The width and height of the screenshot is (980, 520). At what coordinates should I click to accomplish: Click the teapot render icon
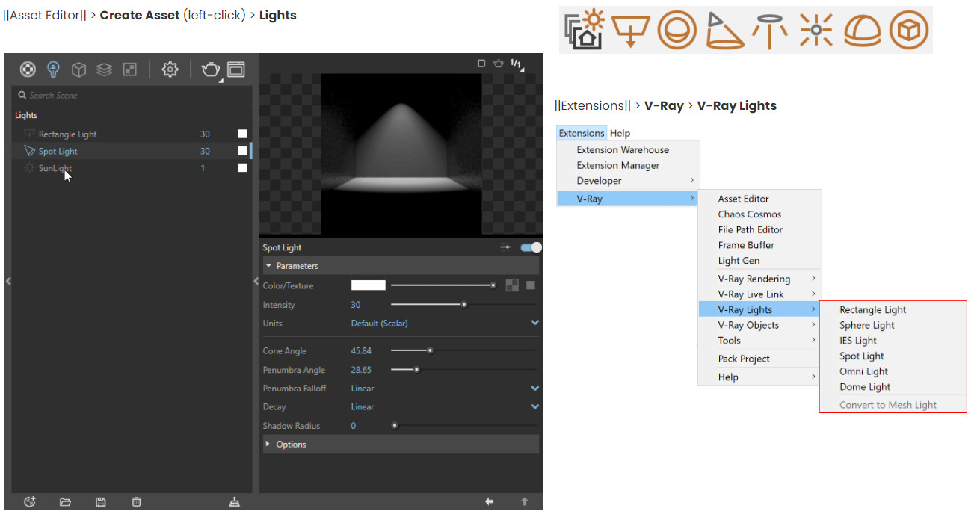[210, 69]
